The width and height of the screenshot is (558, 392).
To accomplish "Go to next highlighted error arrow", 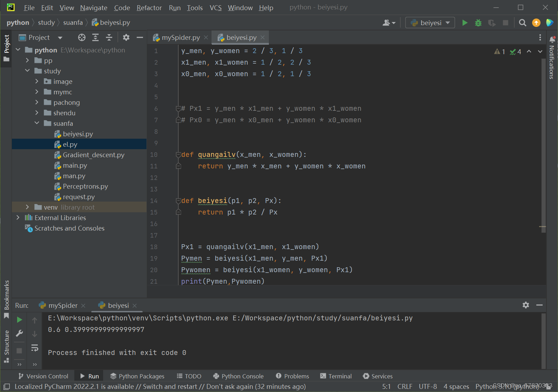I will point(540,52).
